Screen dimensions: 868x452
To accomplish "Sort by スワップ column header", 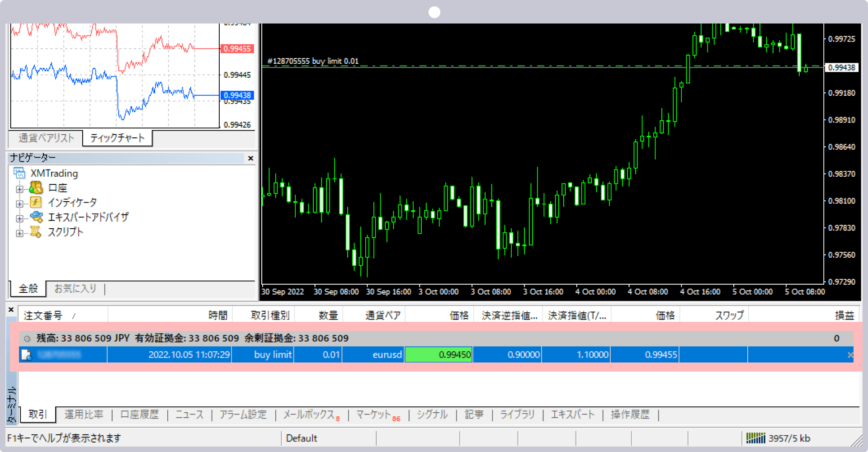I will (714, 315).
